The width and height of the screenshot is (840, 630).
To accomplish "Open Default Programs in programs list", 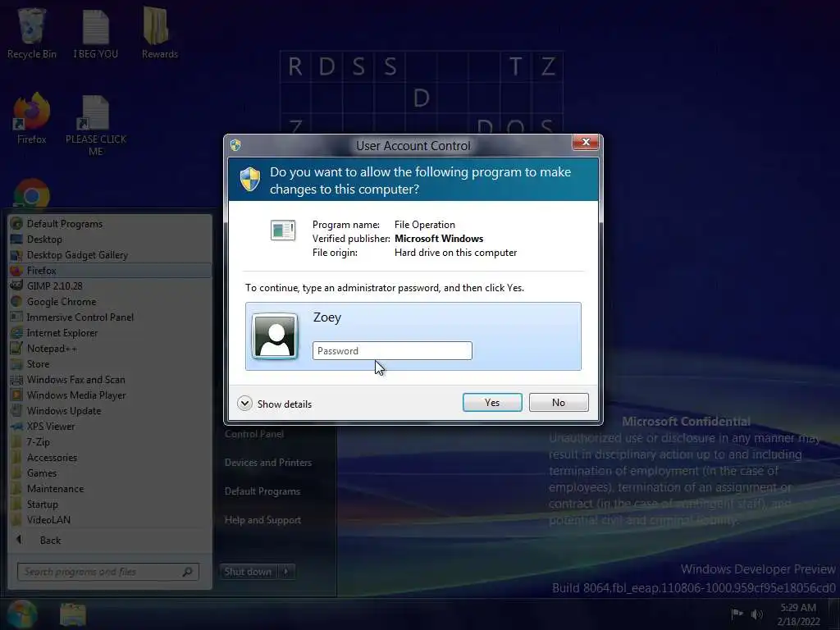I will click(110, 224).
